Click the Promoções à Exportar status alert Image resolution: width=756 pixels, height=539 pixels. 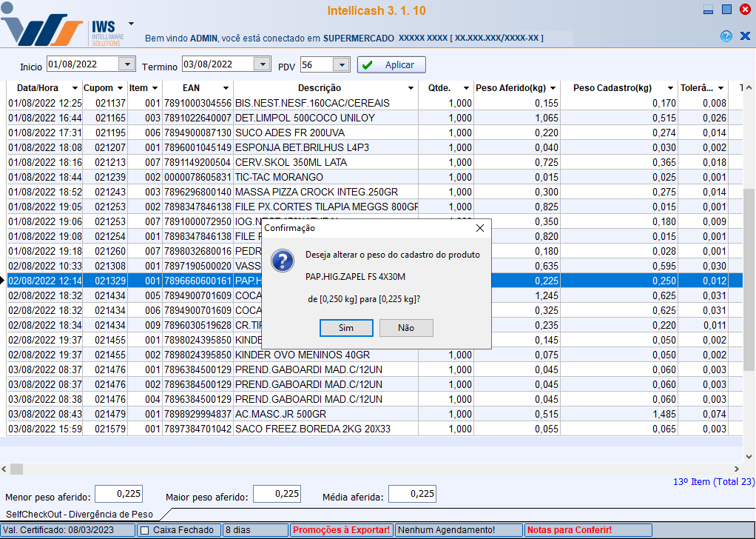click(x=341, y=530)
